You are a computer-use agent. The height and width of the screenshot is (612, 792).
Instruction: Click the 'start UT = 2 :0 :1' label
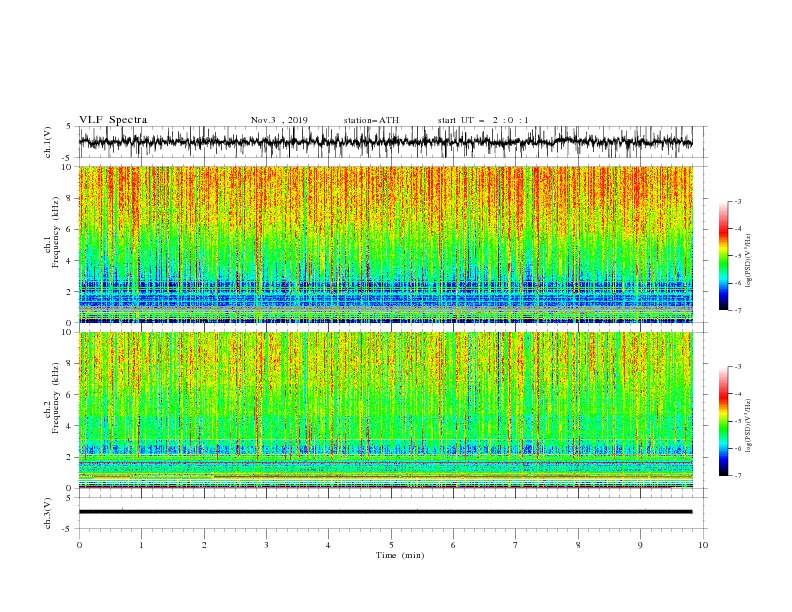pyautogui.click(x=483, y=120)
